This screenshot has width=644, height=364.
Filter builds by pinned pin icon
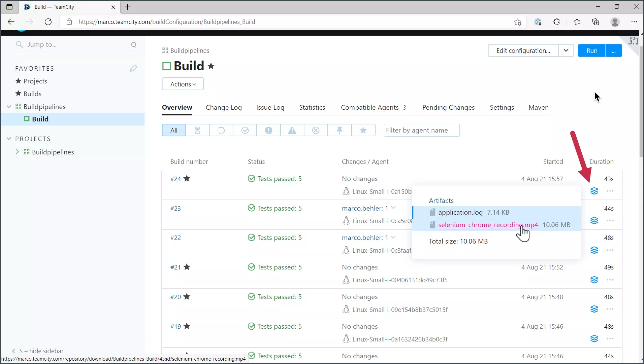point(340,131)
